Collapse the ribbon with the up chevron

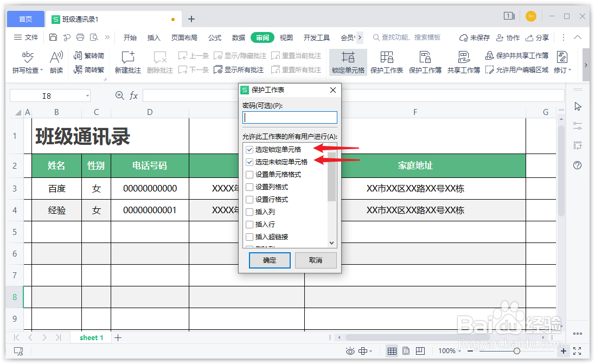point(578,37)
